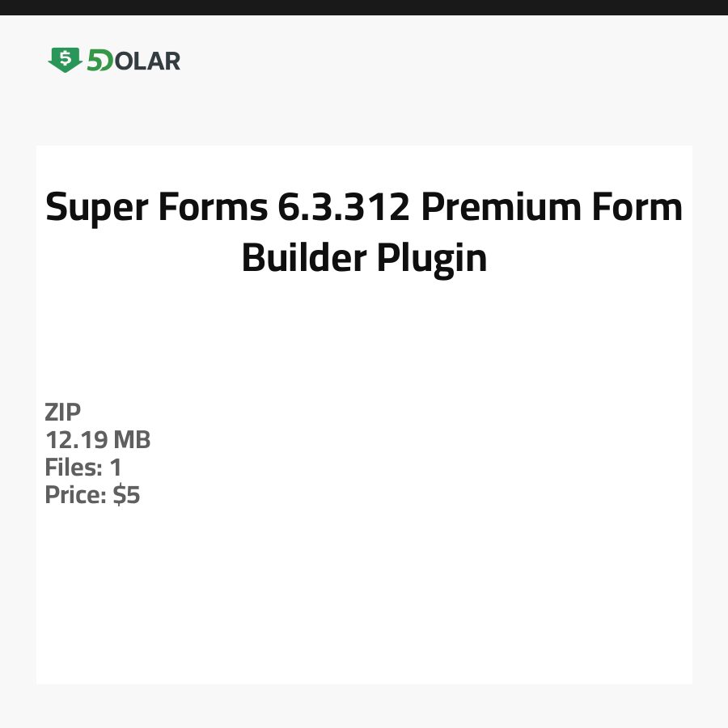Click the black bar at the top
728x728 pixels.
(364, 7)
